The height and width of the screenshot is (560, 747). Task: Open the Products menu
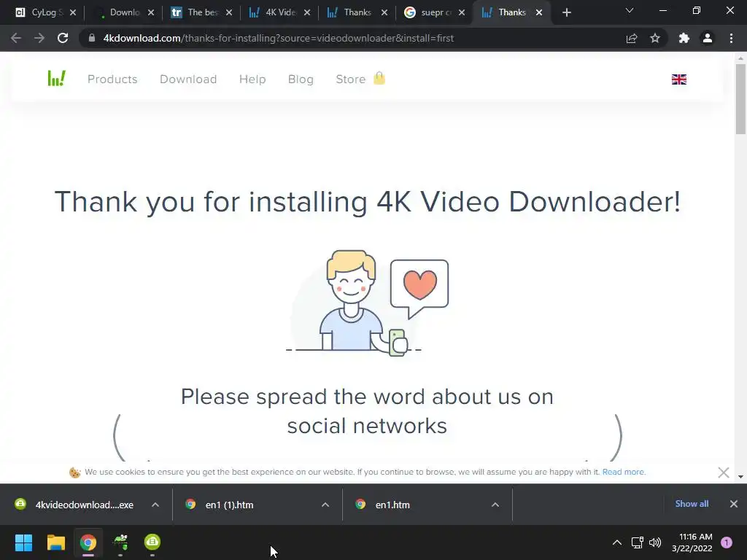112,79
